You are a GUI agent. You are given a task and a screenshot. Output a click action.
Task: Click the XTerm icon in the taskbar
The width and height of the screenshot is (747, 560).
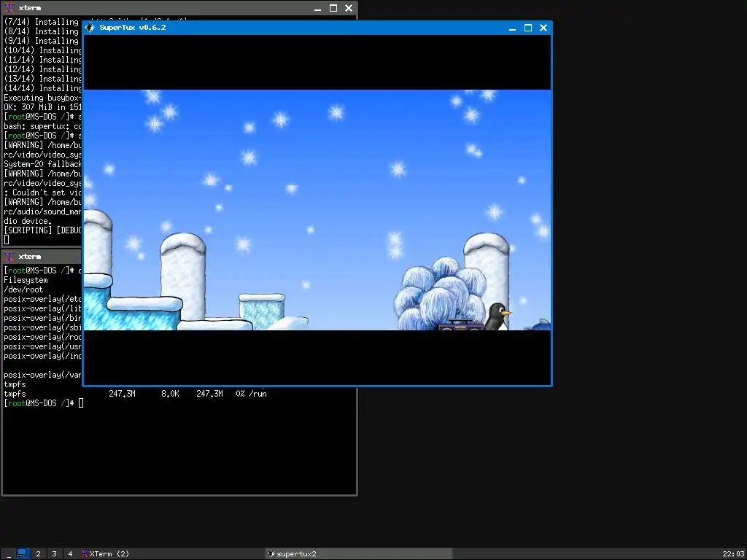coord(85,554)
